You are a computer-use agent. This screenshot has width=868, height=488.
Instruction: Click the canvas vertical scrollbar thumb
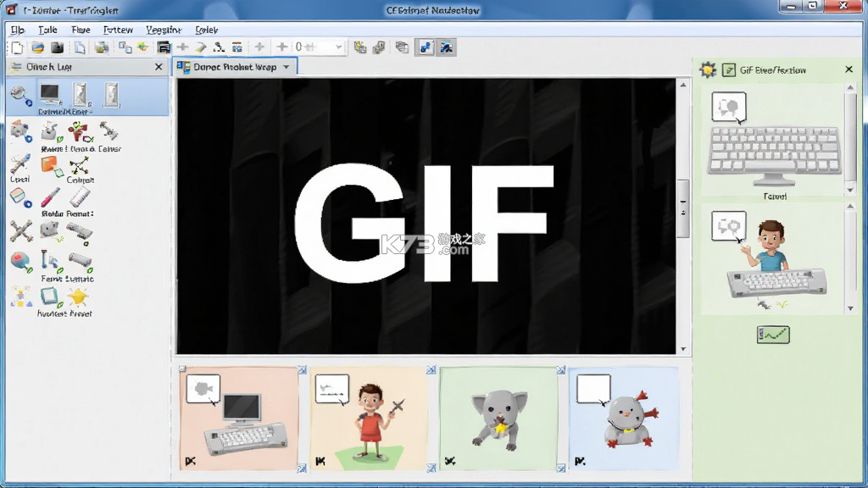point(683,208)
